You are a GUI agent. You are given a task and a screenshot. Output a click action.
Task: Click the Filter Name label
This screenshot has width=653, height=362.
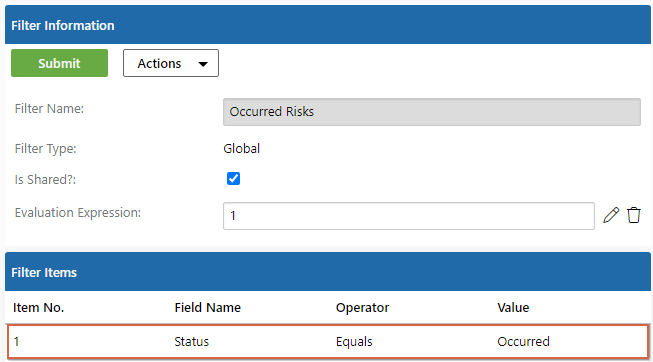pyautogui.click(x=49, y=109)
